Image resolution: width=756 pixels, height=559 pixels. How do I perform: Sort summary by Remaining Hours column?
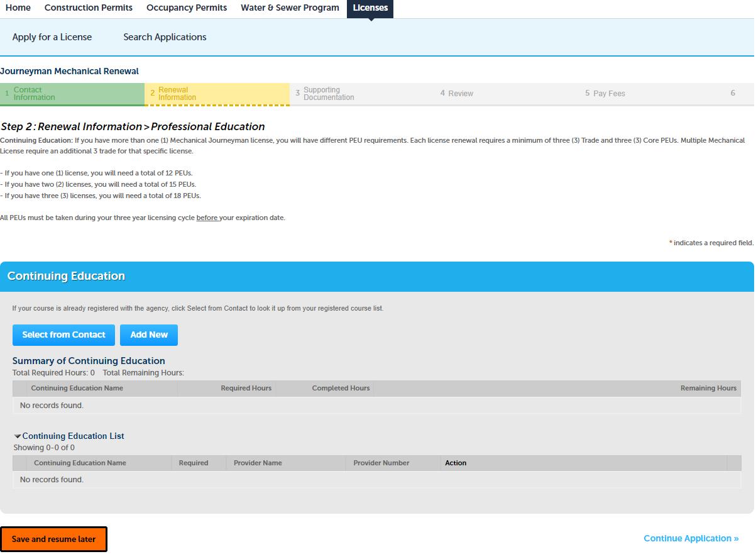click(x=708, y=389)
